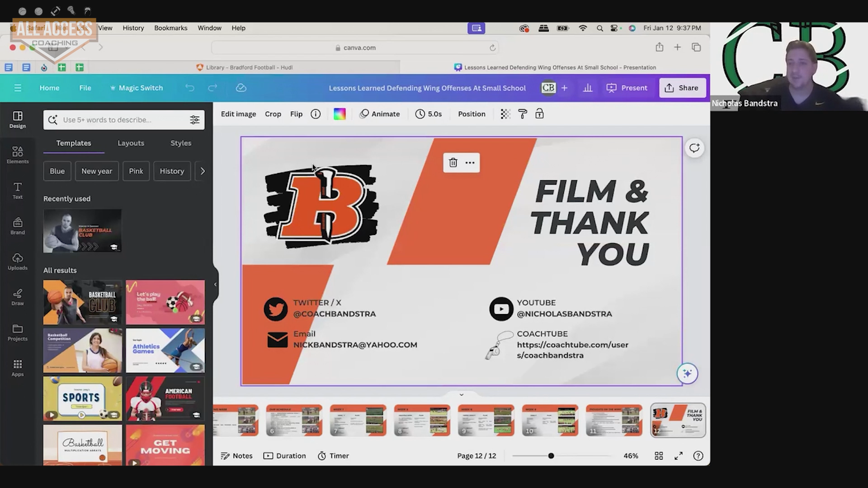Screen dimensions: 868x488
Task: Open the Bookmarks menu in Safari
Action: pyautogui.click(x=170, y=28)
